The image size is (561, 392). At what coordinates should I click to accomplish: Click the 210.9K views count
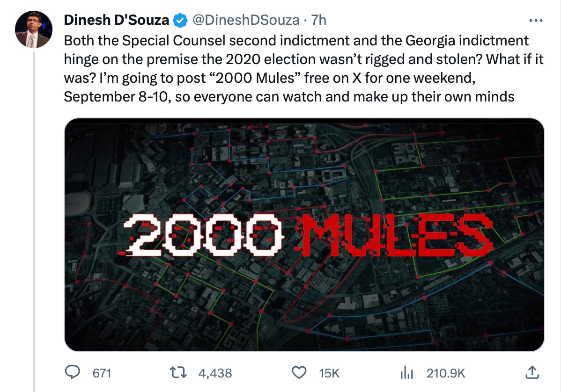[x=446, y=373]
